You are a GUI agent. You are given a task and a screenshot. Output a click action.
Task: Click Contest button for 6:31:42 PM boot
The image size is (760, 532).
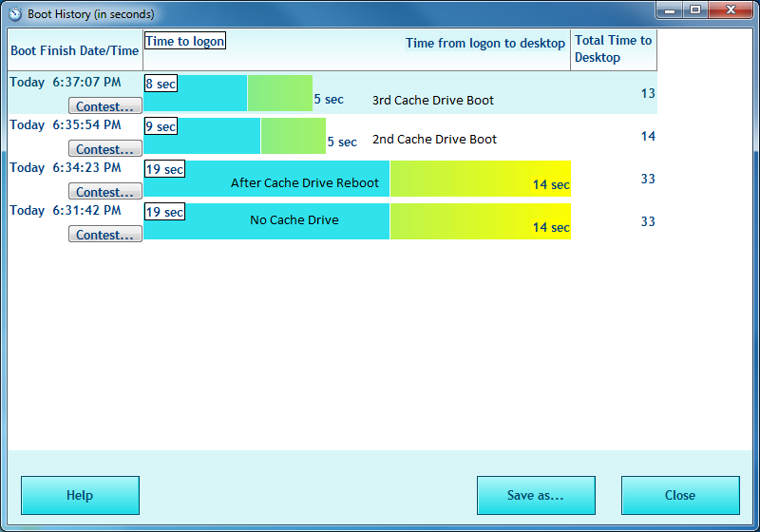[x=104, y=235]
